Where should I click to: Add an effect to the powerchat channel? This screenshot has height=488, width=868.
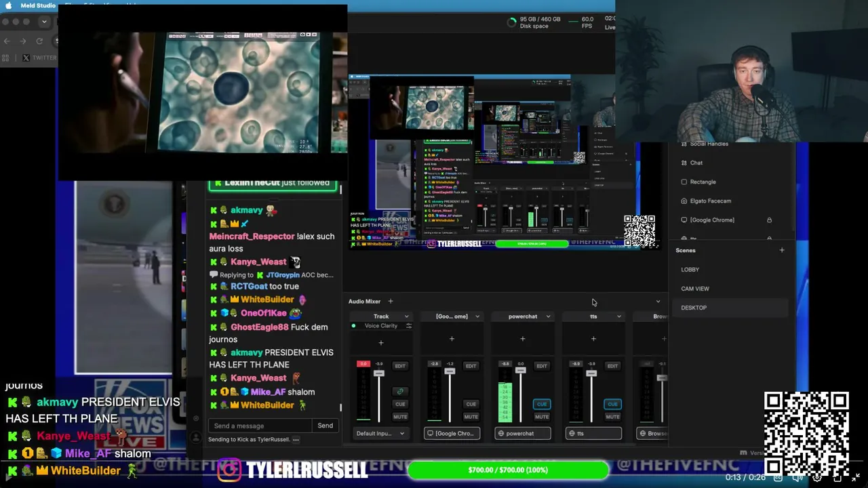pos(523,339)
